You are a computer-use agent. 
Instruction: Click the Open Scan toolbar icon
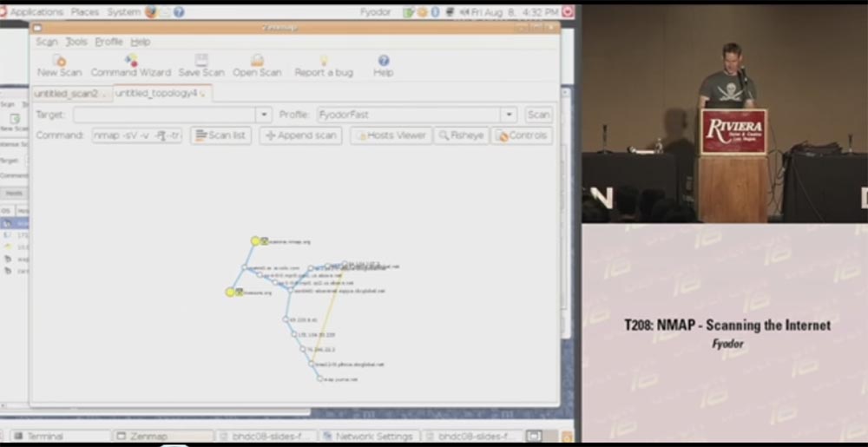(x=257, y=60)
